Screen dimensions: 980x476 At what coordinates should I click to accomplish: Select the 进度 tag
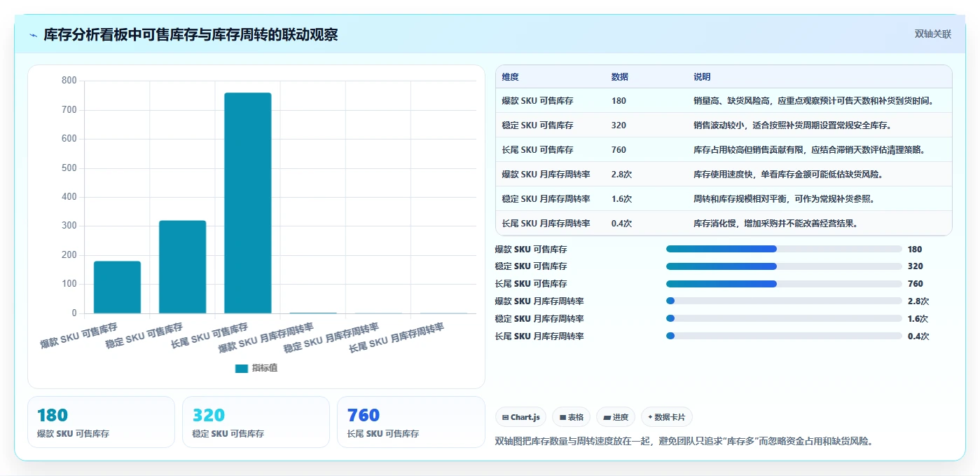pyautogui.click(x=616, y=417)
